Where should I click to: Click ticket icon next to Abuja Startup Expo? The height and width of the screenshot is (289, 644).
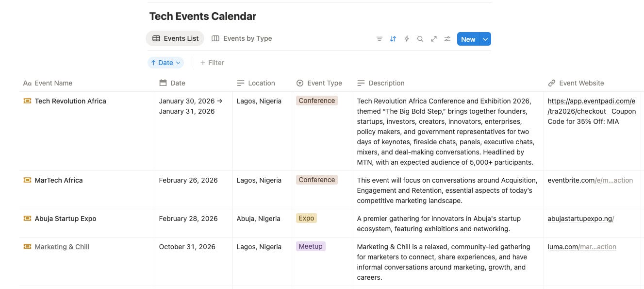click(x=27, y=219)
